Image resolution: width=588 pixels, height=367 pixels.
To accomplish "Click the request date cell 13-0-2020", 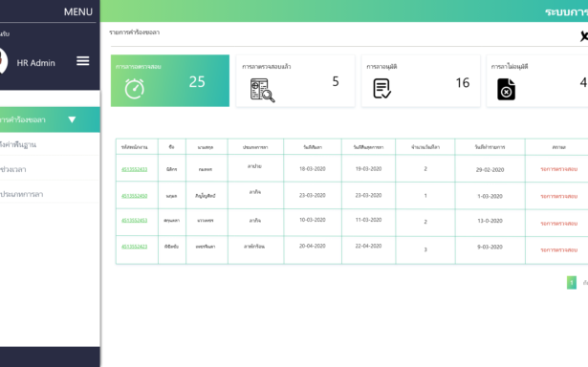I will coord(490,221).
